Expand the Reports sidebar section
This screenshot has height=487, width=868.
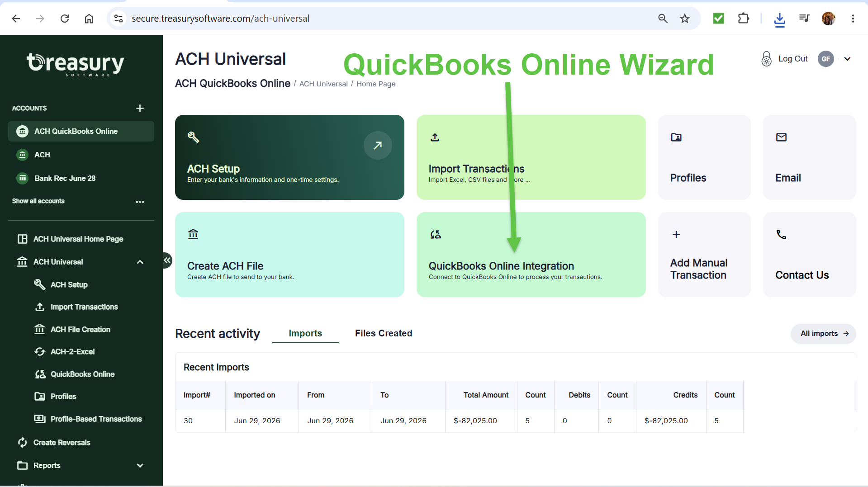pyautogui.click(x=140, y=466)
